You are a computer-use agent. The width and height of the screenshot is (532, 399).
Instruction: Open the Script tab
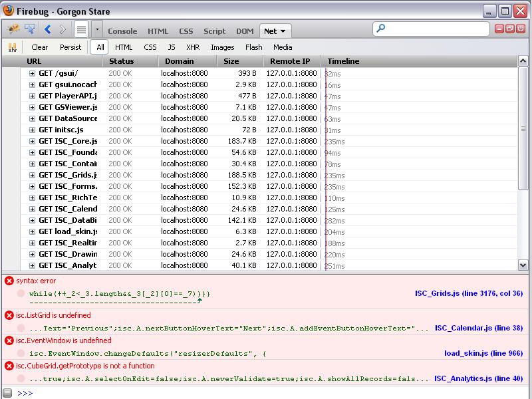click(x=214, y=31)
